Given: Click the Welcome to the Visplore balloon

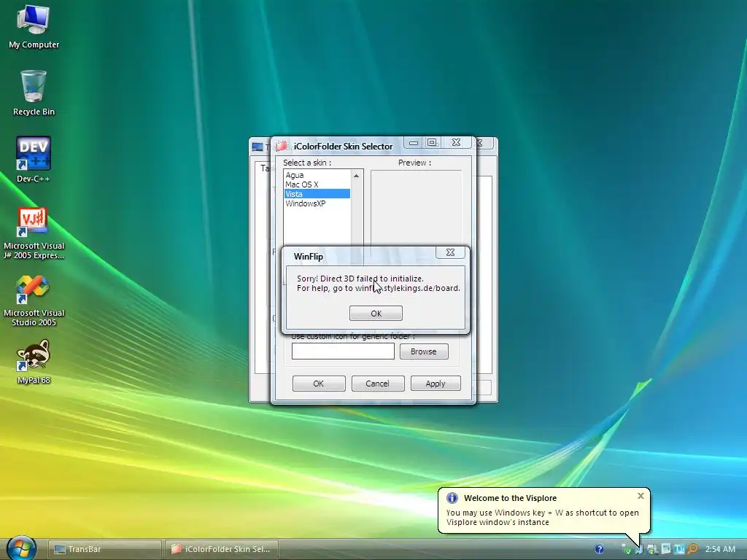Looking at the screenshot, I should 544,510.
